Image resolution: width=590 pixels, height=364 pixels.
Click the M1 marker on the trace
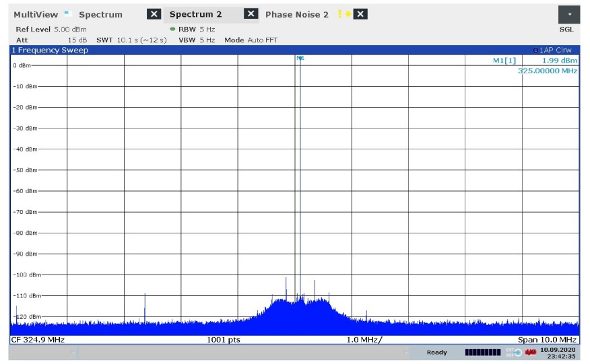click(300, 59)
